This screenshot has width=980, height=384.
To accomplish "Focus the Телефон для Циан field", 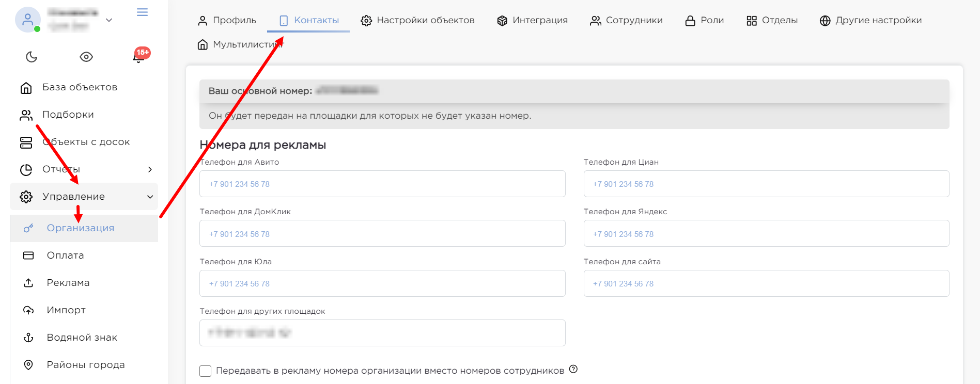I will pyautogui.click(x=766, y=184).
